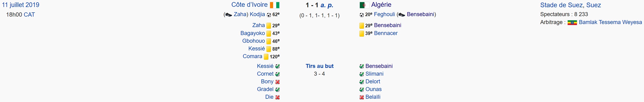This screenshot has height=102, width=644.
Task: Click the green scored-penalty icon beside Slimani
Action: (361, 74)
